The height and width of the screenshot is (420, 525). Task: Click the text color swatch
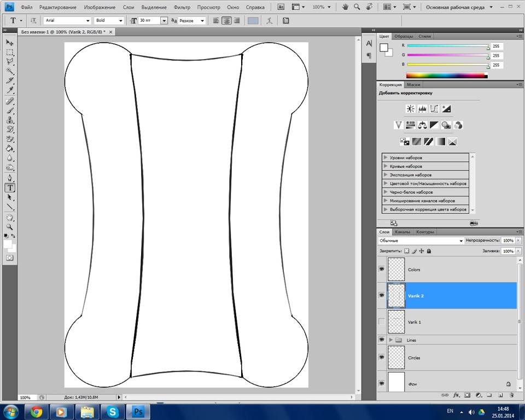[253, 21]
